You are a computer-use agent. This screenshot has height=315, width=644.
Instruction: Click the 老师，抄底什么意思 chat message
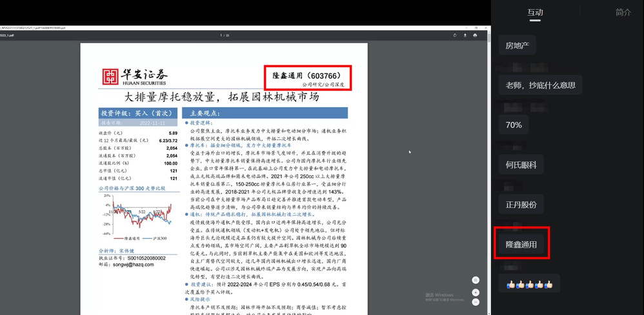click(x=540, y=85)
